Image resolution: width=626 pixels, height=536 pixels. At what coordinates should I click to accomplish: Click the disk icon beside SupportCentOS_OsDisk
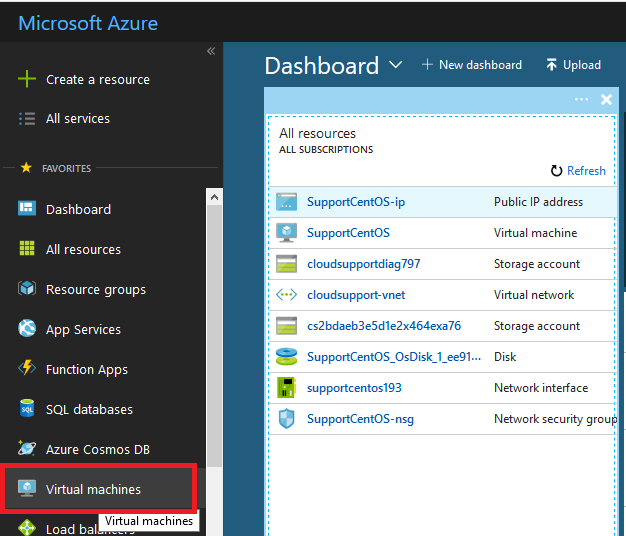[x=286, y=356]
